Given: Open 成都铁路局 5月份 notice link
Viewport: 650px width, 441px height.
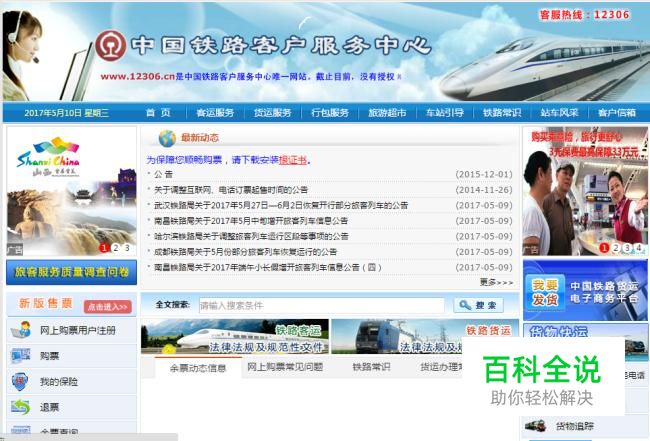Looking at the screenshot, I should point(245,252).
